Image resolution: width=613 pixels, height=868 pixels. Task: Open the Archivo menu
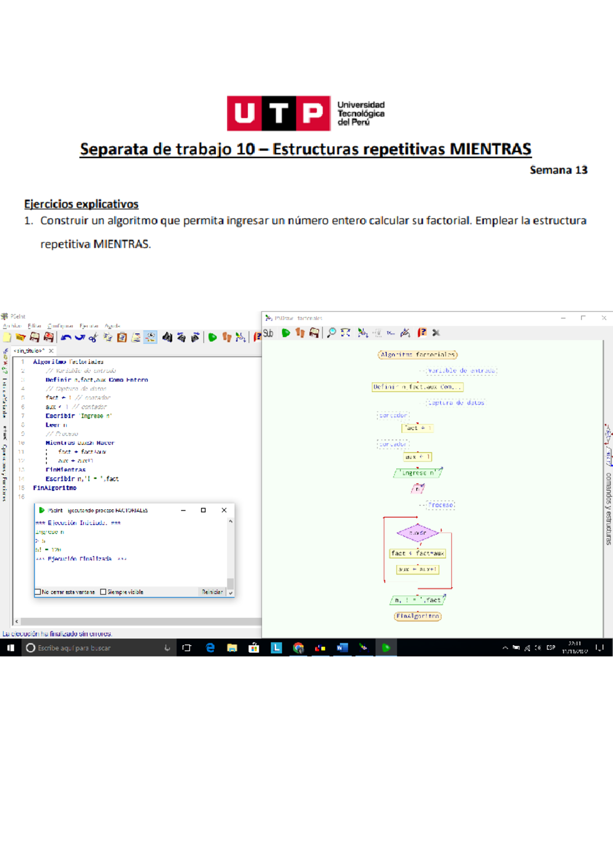click(12, 326)
